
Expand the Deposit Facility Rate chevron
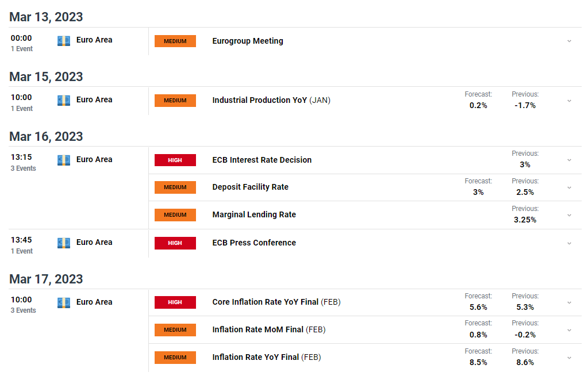(x=569, y=187)
